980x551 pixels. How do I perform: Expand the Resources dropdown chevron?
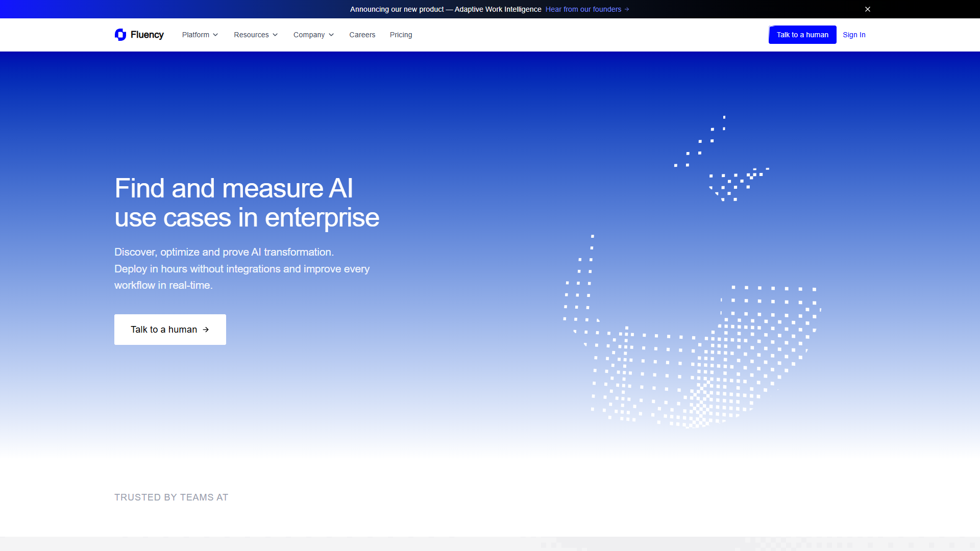275,35
